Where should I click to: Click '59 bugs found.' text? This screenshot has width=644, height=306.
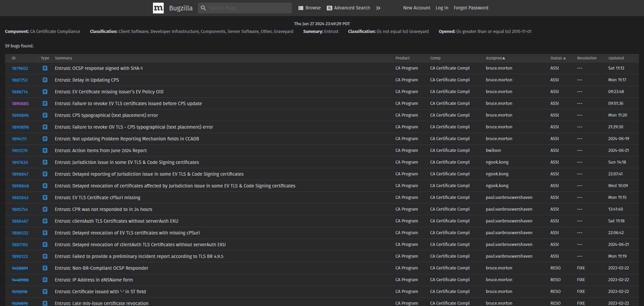pos(19,46)
